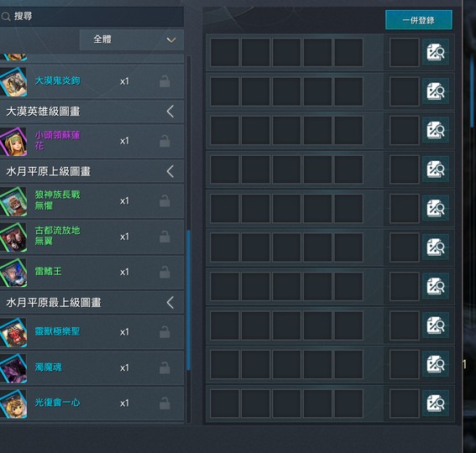Select the 大漠鬼炎鉤 painting thumbnail
This screenshot has width=476, height=453.
[x=13, y=82]
